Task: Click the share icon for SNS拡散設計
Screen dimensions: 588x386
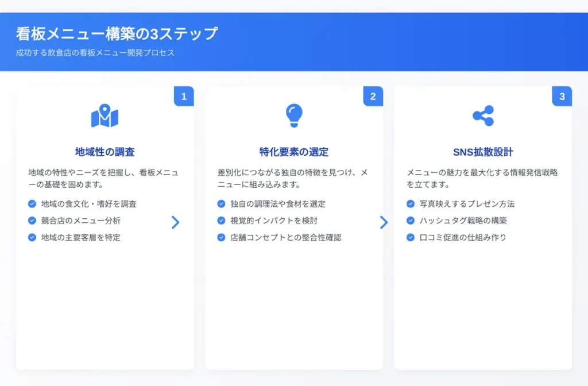Action: click(x=483, y=115)
